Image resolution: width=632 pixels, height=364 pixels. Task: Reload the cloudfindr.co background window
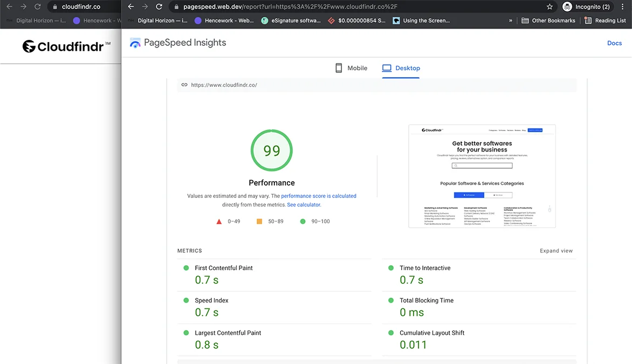38,6
